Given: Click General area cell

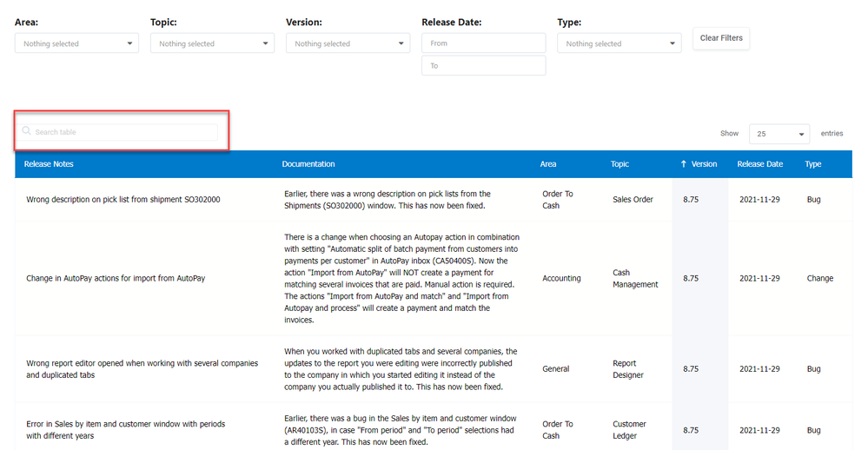Looking at the screenshot, I should (556, 369).
